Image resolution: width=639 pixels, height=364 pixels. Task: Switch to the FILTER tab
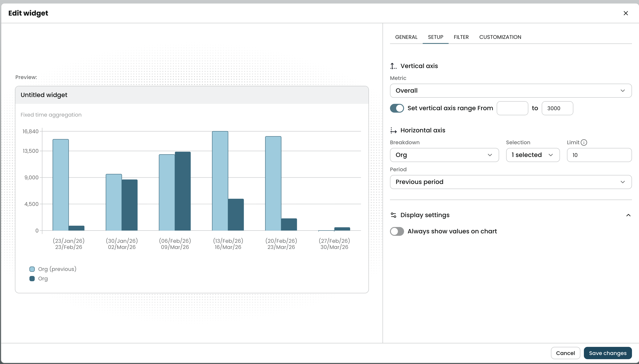pyautogui.click(x=461, y=37)
